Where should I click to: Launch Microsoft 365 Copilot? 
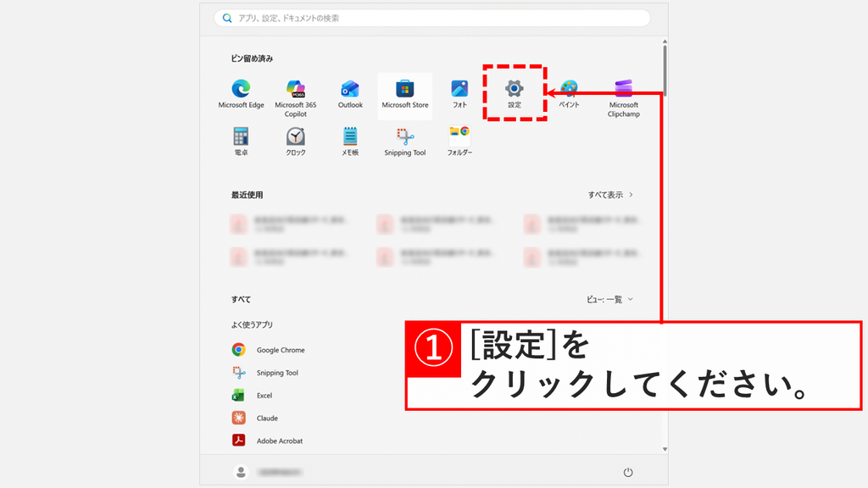click(x=296, y=98)
